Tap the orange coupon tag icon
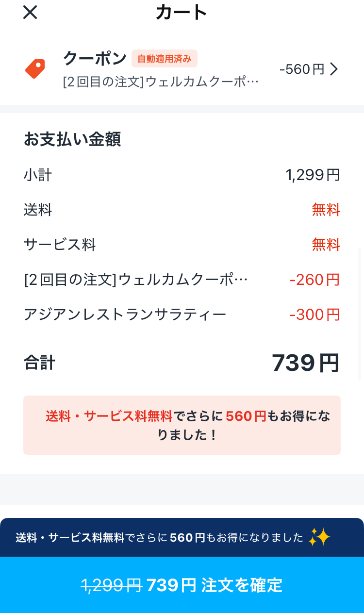Image resolution: width=364 pixels, height=613 pixels. (35, 69)
